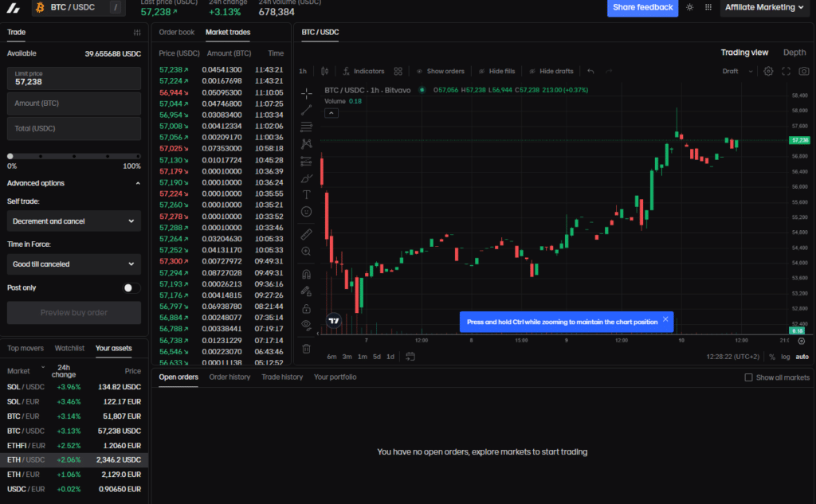This screenshot has height=504, width=816.
Task: Open Affiliate Marketing account menu
Action: point(764,7)
